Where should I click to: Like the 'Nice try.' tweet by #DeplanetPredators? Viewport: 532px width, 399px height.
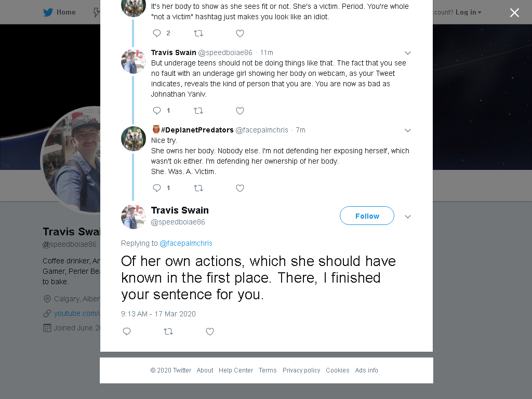240,188
